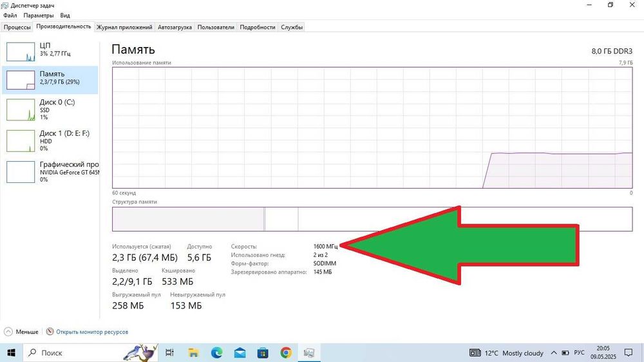This screenshot has width=644, height=362.
Task: Click the '153 МБ' non-paged pool value
Action: [186, 306]
